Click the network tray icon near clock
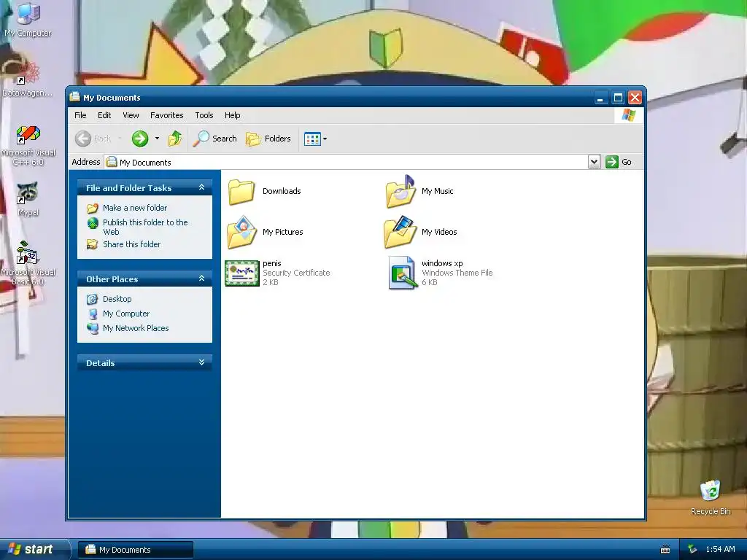The height and width of the screenshot is (560, 747). tap(693, 550)
